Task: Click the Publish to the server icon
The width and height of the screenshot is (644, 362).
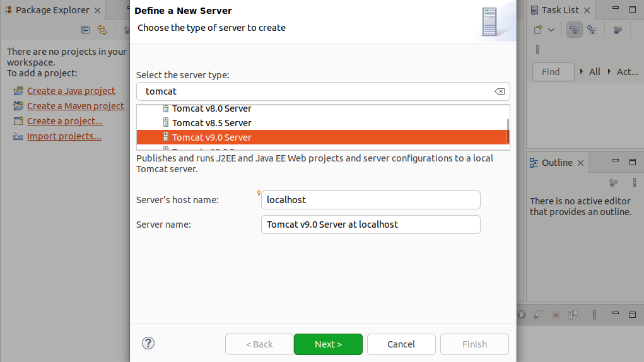Action: pos(573,315)
